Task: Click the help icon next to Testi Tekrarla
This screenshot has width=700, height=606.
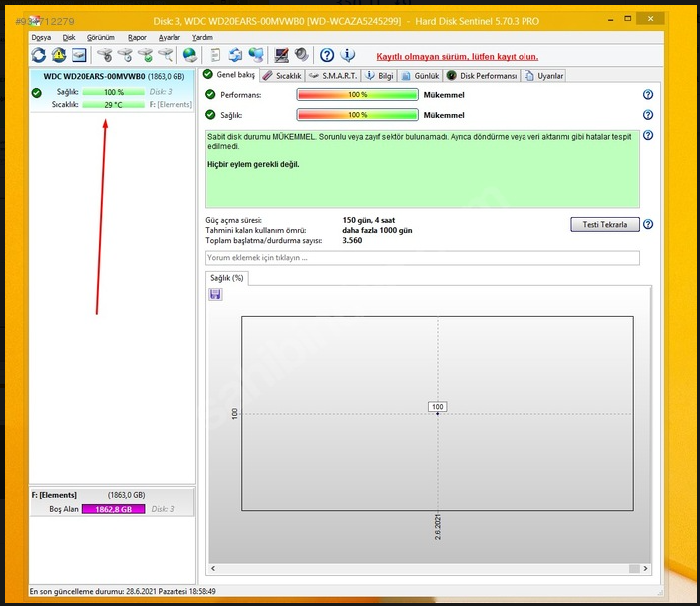Action: tap(648, 224)
